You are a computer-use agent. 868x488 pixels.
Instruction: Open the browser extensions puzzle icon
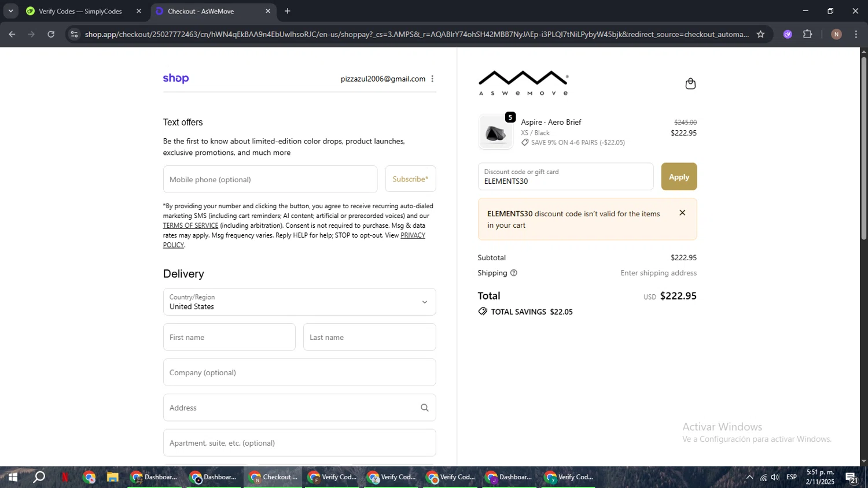pyautogui.click(x=808, y=34)
